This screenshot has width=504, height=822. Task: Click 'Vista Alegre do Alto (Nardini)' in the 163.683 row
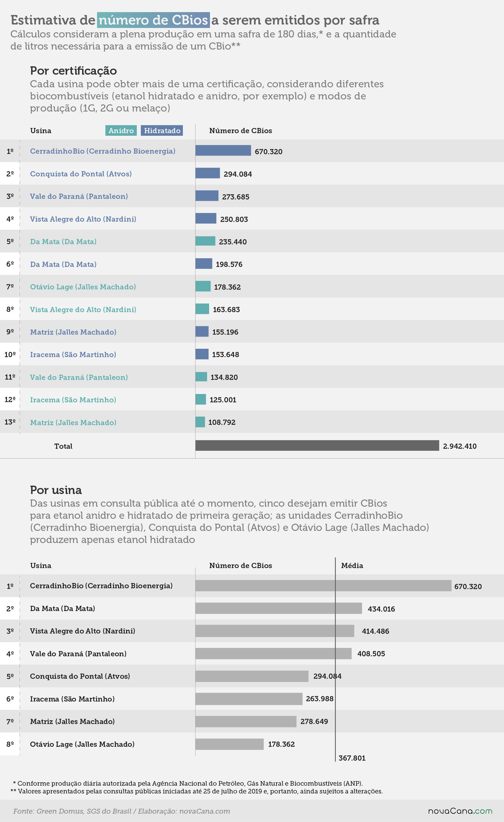83,309
